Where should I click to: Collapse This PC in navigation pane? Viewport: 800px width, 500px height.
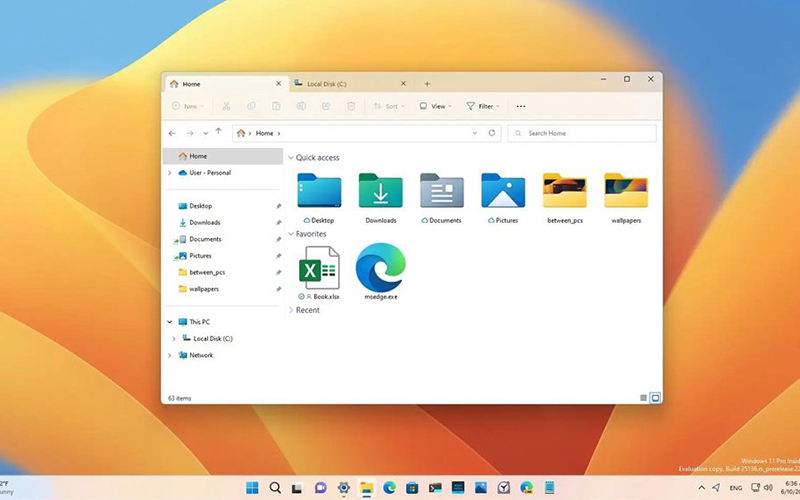(169, 322)
